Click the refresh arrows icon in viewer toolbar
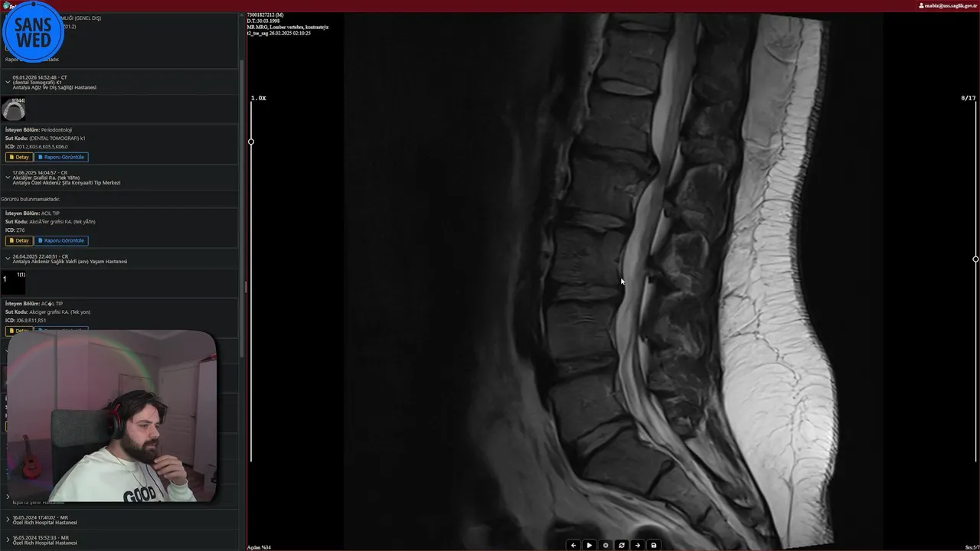 [x=622, y=545]
